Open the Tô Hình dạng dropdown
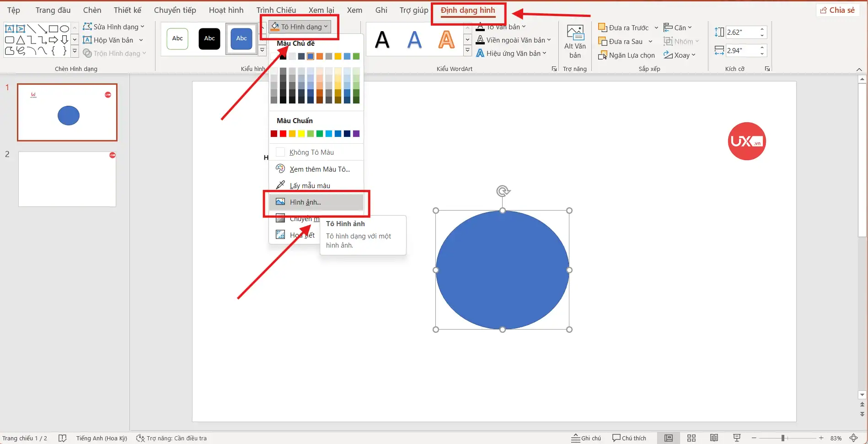Image resolution: width=868 pixels, height=444 pixels. [300, 27]
